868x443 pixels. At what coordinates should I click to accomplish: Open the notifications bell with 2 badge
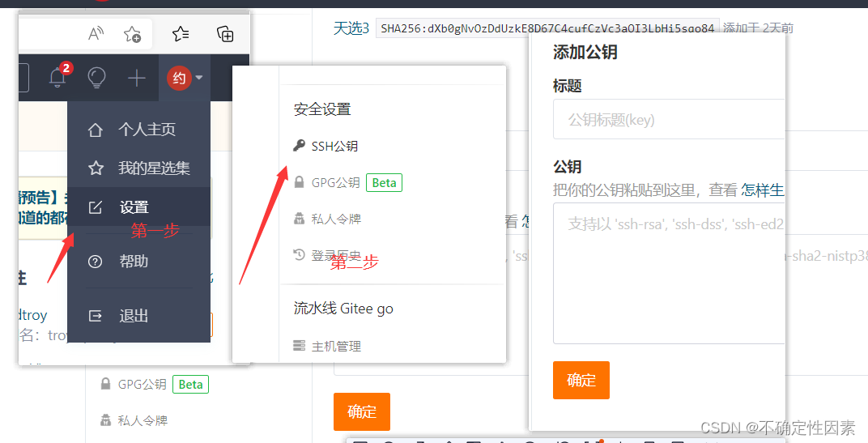point(58,78)
